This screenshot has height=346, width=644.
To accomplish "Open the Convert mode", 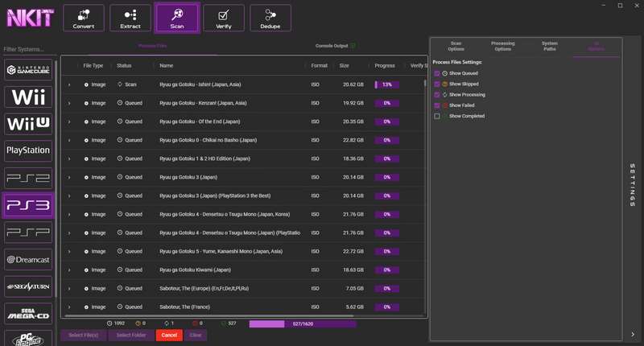I will [84, 18].
